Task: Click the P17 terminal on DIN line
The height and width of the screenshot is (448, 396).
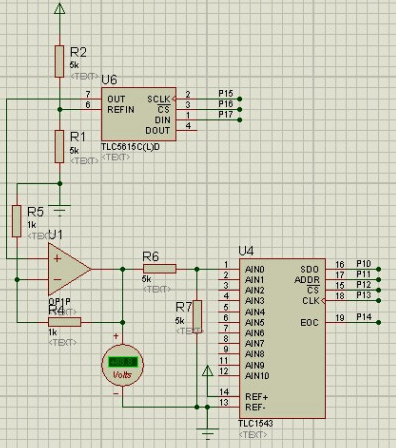Action: (x=239, y=120)
